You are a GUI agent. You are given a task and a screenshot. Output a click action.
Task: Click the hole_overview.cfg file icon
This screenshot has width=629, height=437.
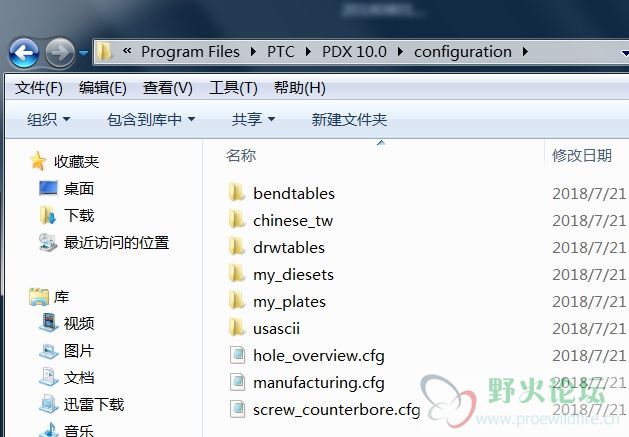(x=237, y=355)
